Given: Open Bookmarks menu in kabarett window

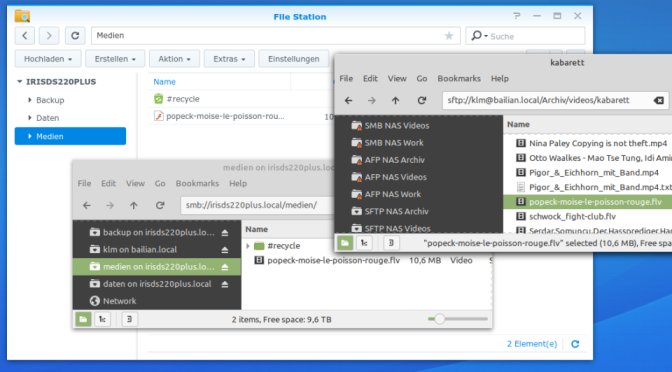Looking at the screenshot, I should point(459,78).
